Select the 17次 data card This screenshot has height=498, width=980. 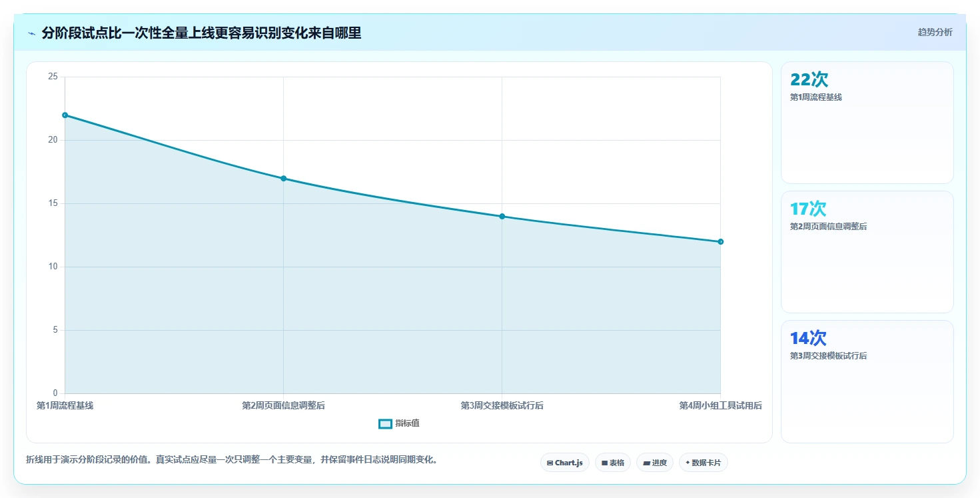pyautogui.click(x=867, y=252)
